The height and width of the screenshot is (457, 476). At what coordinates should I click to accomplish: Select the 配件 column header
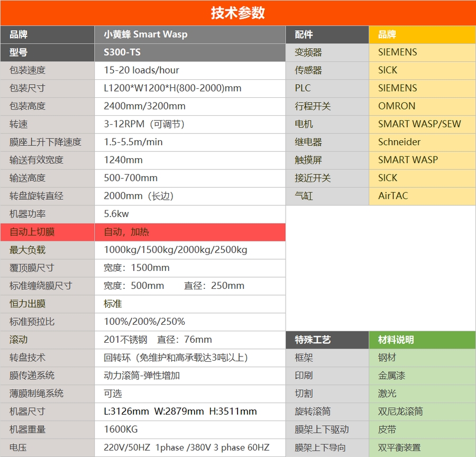[x=327, y=34]
